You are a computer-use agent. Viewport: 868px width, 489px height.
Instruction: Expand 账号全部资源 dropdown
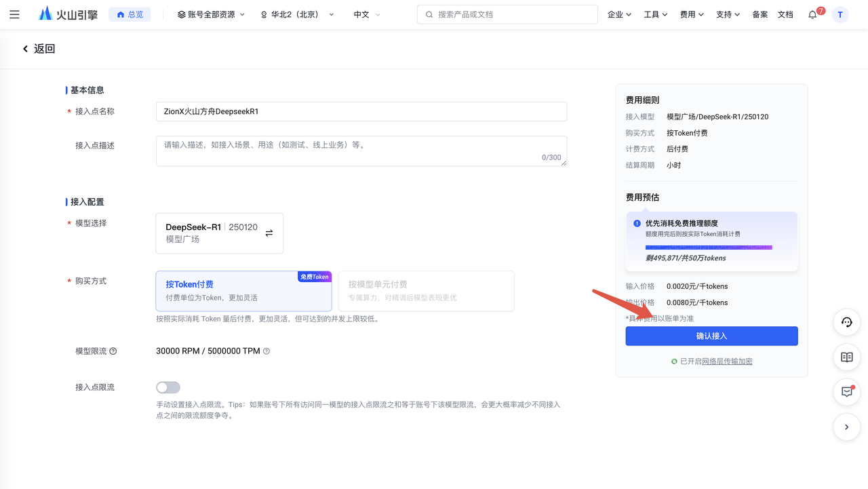pos(211,14)
